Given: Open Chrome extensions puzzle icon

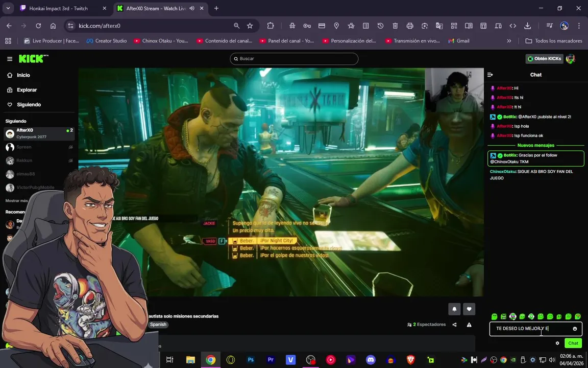Looking at the screenshot, I should (x=271, y=26).
